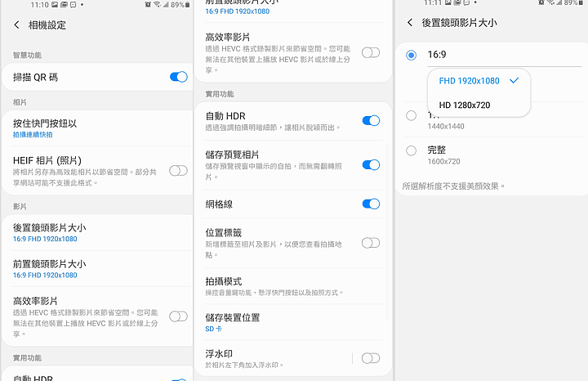Open 前置鏡頭影片大小 in left panel
The width and height of the screenshot is (588, 381).
click(96, 269)
